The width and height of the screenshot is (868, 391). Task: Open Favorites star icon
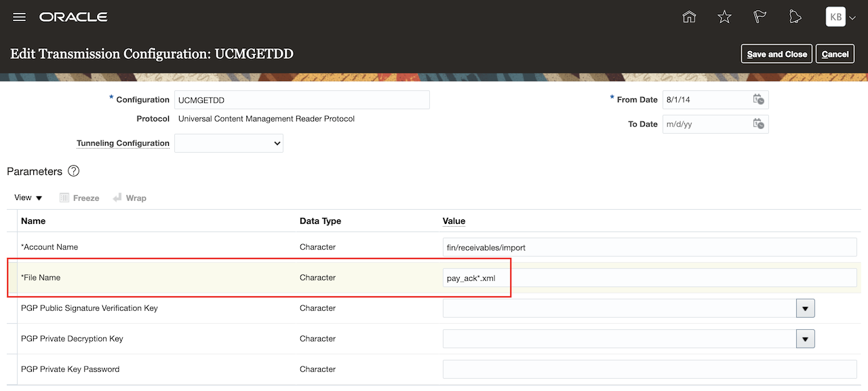coord(724,17)
